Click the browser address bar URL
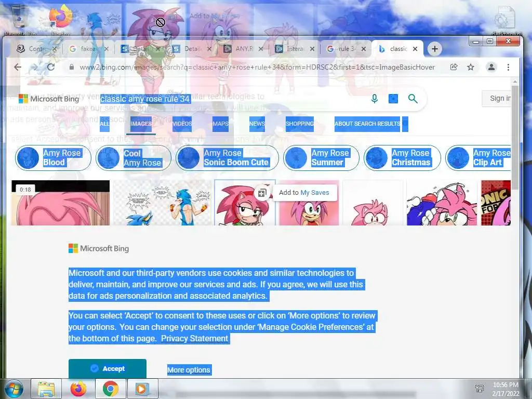Screen dimensions: 532x399 click(x=257, y=67)
